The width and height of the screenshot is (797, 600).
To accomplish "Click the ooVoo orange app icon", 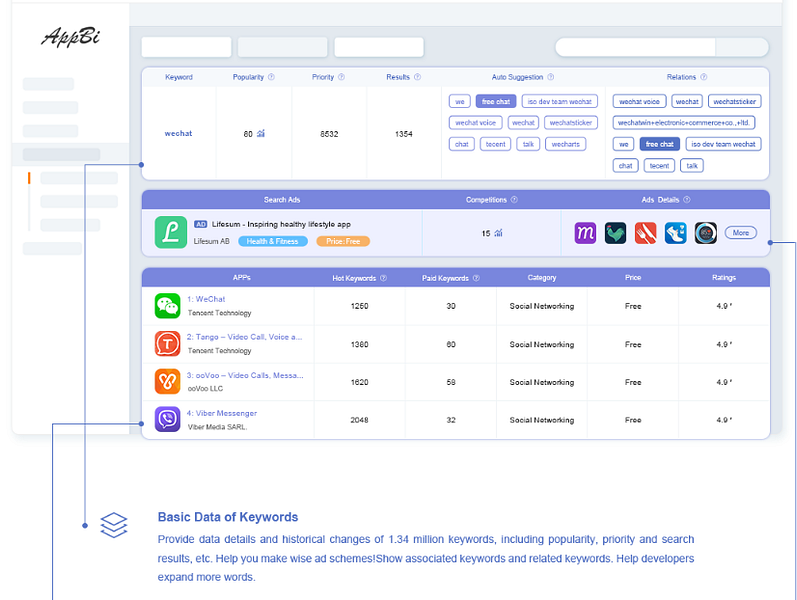I will pos(167,381).
